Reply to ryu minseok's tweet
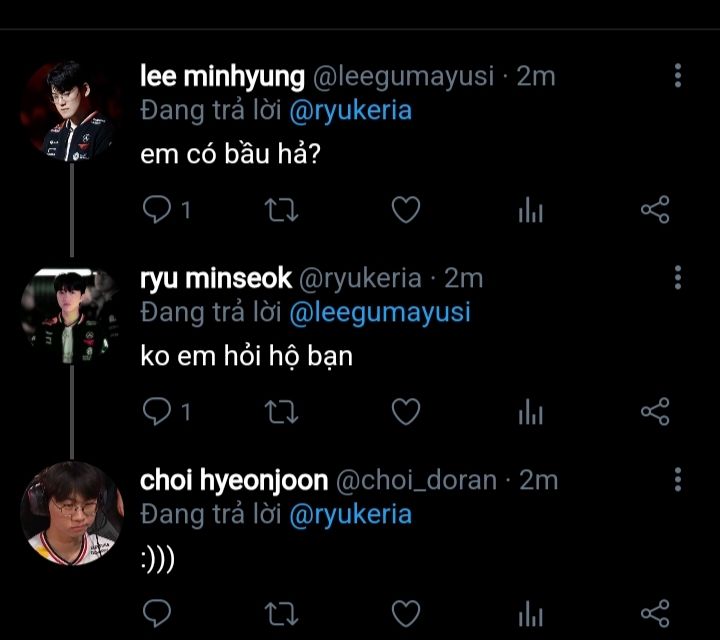The width and height of the screenshot is (720, 640). coord(157,410)
